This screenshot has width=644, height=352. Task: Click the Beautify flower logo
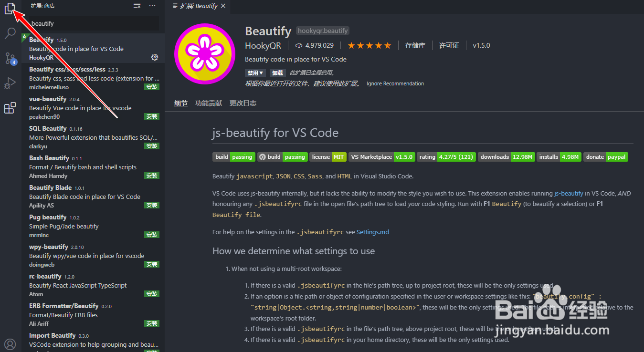(205, 54)
